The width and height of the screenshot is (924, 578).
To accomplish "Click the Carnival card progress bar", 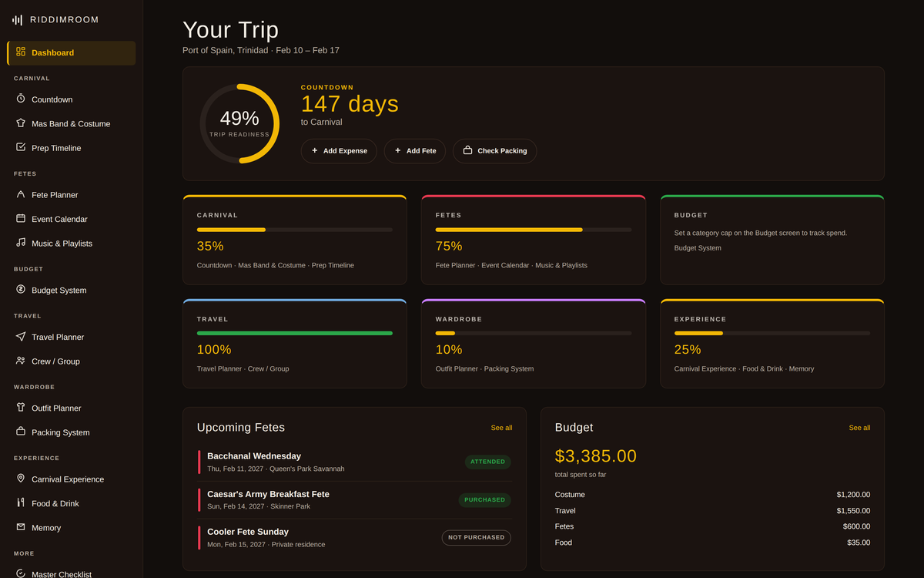I will click(x=294, y=230).
